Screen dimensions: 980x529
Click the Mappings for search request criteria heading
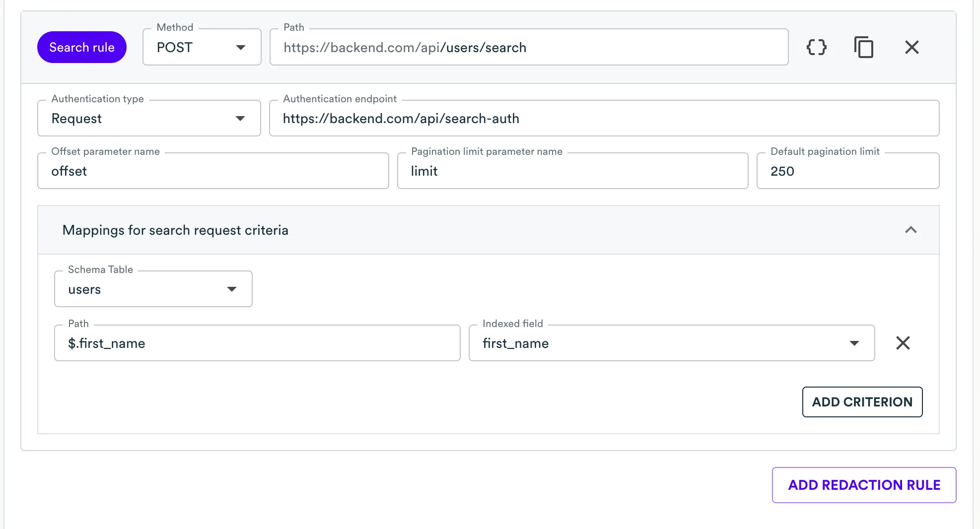175,230
